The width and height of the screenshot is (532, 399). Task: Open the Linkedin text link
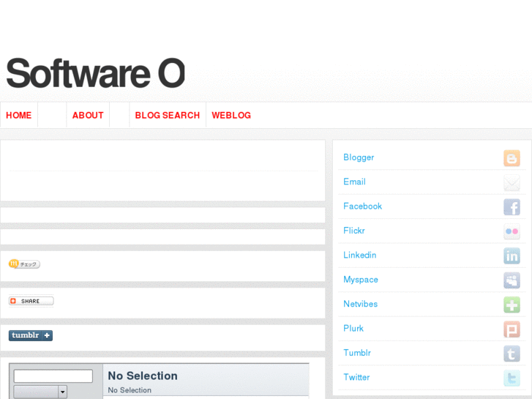pos(360,256)
